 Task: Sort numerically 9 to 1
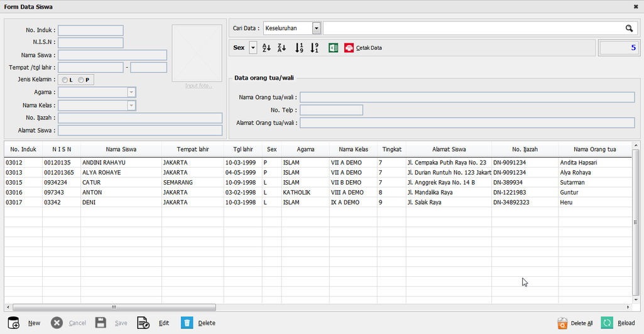point(315,48)
